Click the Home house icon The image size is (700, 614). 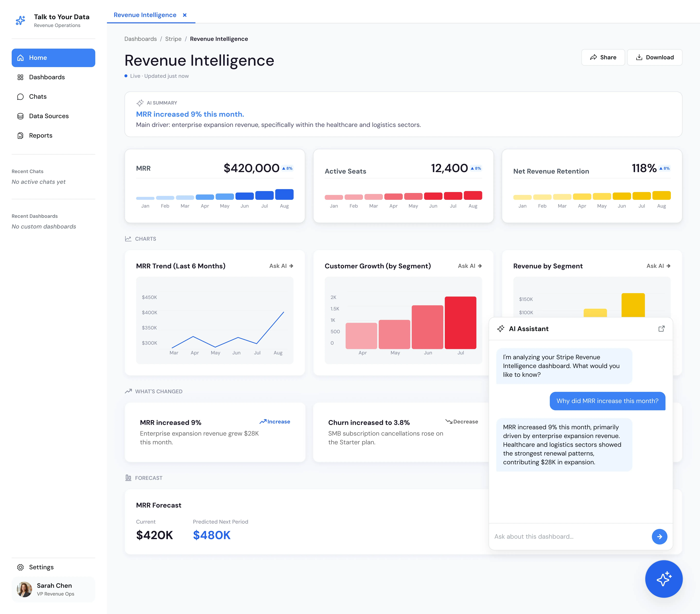[21, 58]
